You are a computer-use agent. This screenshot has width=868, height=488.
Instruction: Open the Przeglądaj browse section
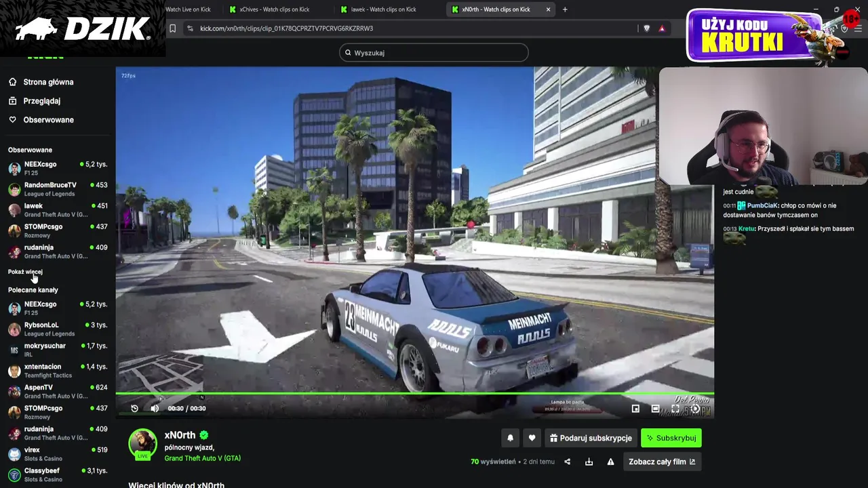click(x=35, y=101)
